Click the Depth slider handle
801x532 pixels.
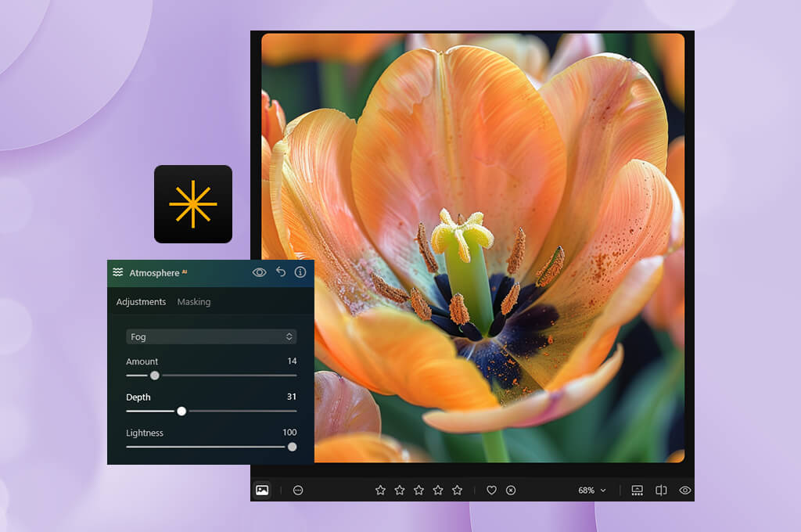pyautogui.click(x=181, y=411)
